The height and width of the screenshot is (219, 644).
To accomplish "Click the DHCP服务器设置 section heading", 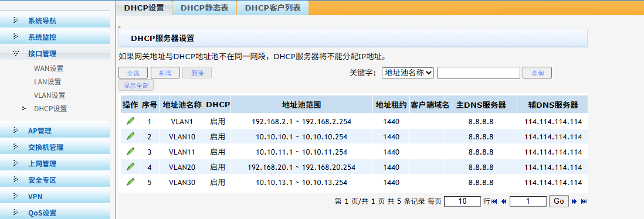I will click(162, 39).
